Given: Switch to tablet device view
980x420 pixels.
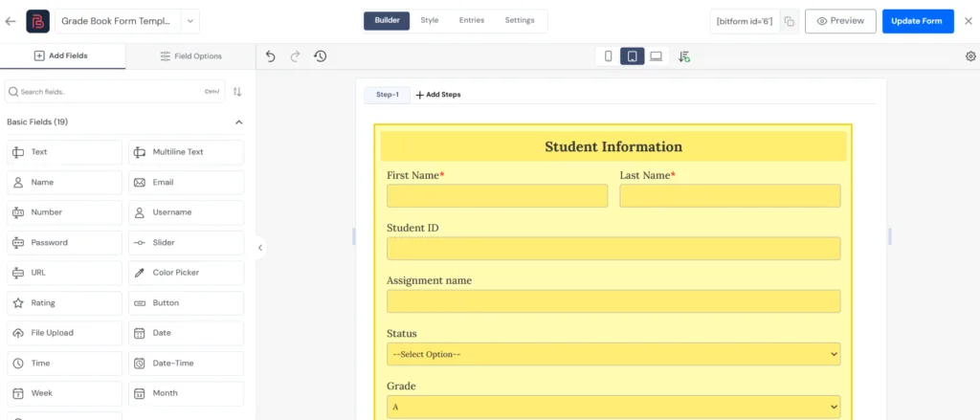Looking at the screenshot, I should tap(632, 56).
